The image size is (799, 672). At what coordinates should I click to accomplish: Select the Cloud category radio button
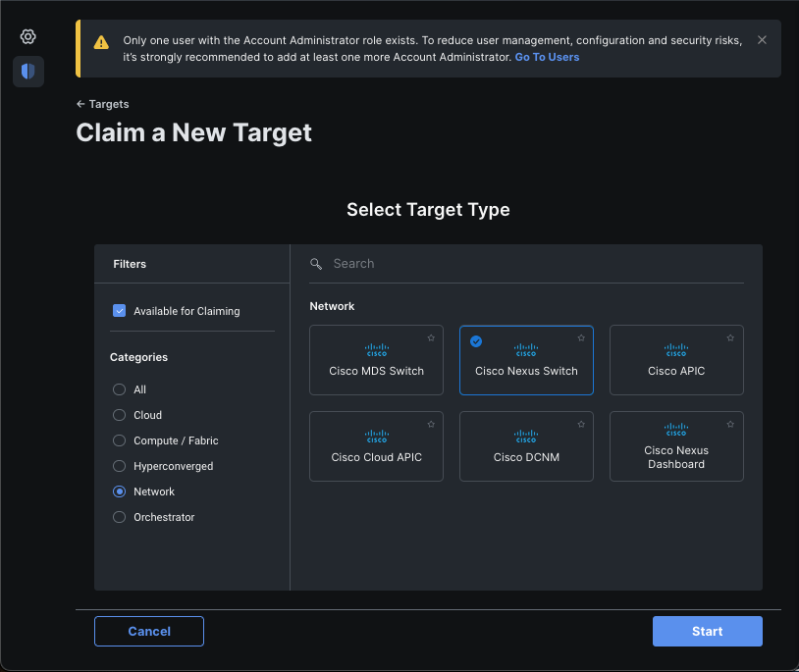119,415
